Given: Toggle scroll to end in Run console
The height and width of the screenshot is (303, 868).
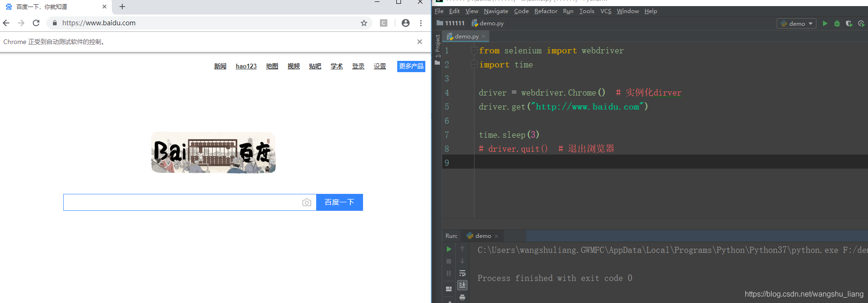Looking at the screenshot, I should click(x=462, y=285).
